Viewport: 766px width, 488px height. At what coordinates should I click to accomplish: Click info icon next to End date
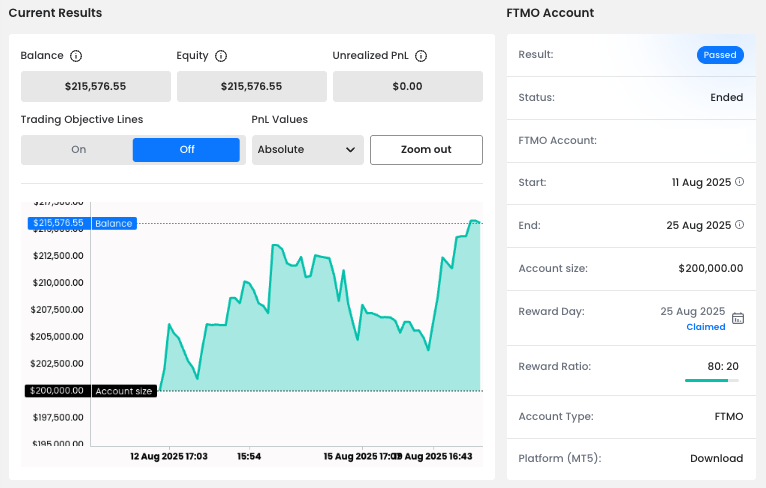point(740,225)
